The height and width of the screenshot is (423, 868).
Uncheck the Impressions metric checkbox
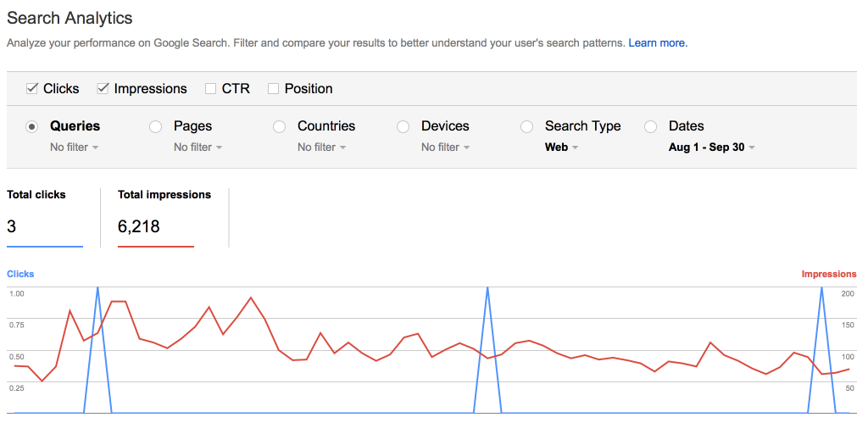pos(103,89)
